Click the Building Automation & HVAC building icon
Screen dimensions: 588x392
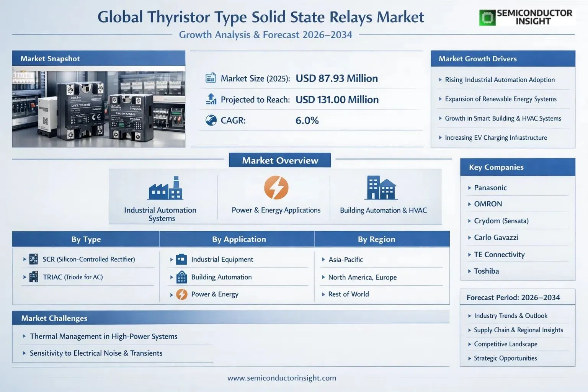pos(381,188)
